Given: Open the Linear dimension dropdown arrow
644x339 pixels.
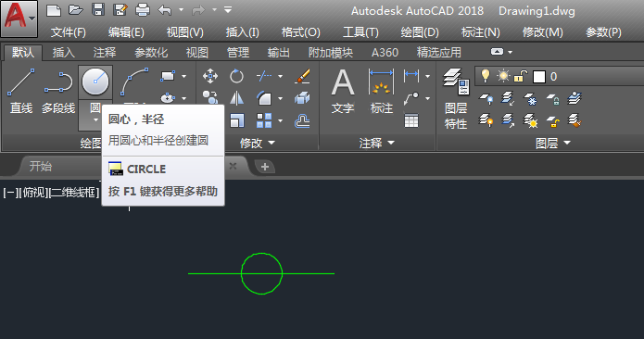Looking at the screenshot, I should 427,76.
